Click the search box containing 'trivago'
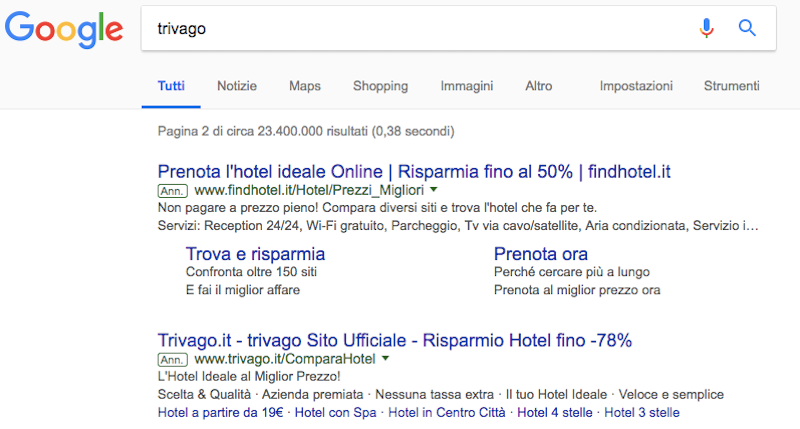 click(420, 28)
